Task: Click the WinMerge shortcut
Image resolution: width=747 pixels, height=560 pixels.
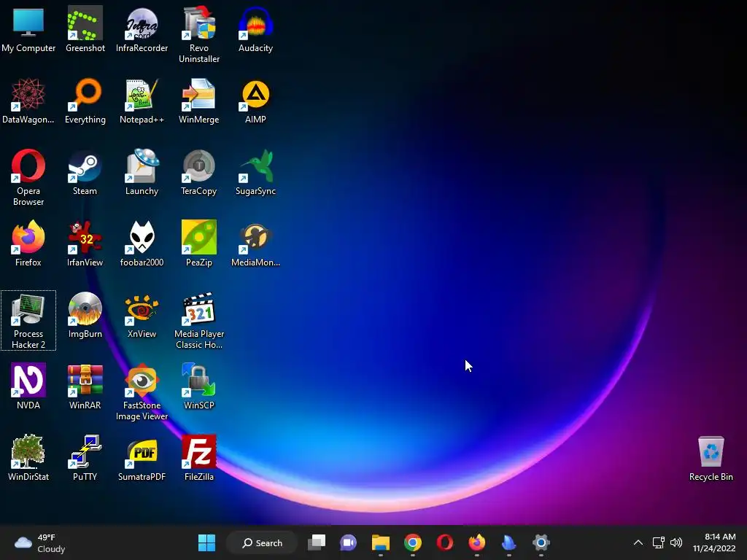Action: pos(198,101)
